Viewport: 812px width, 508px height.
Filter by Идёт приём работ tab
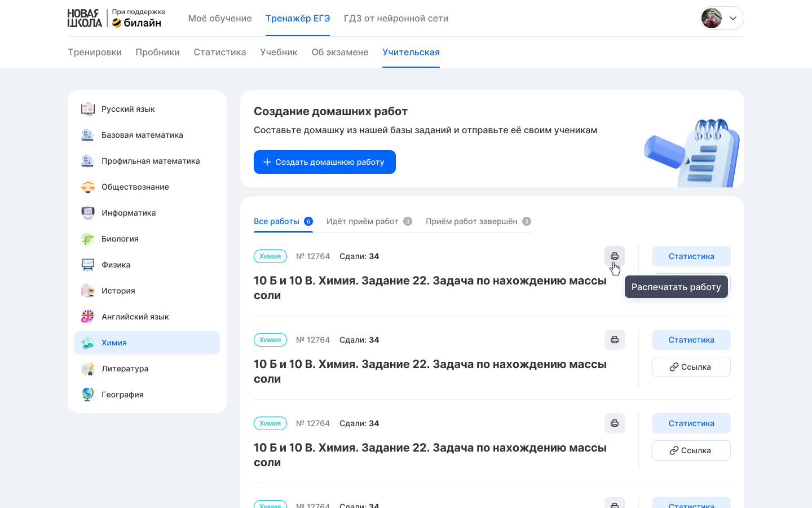click(x=369, y=221)
